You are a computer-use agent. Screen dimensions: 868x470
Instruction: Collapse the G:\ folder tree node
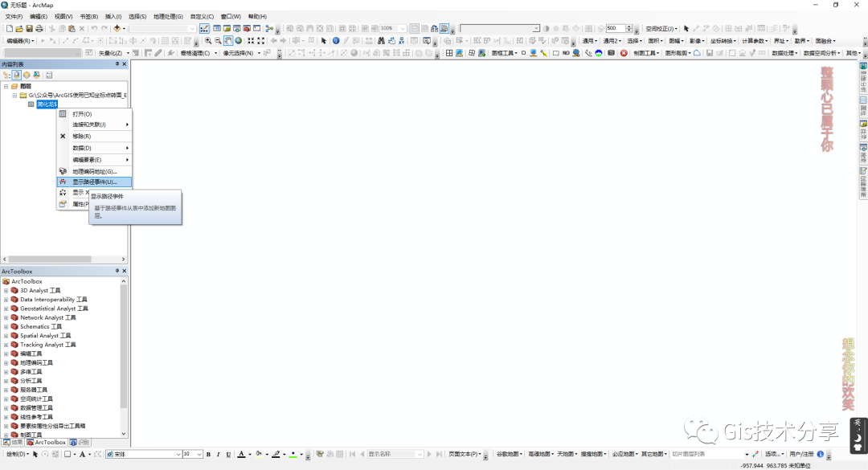(x=14, y=95)
